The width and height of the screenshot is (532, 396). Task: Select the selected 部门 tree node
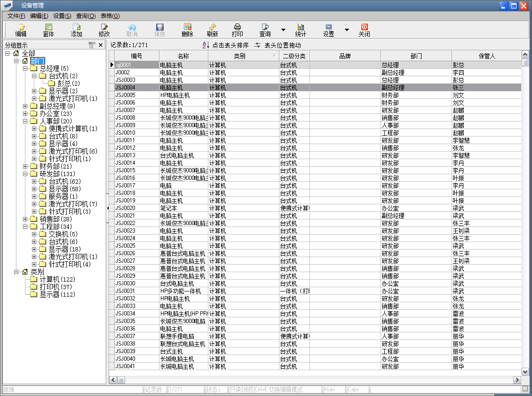click(x=37, y=61)
